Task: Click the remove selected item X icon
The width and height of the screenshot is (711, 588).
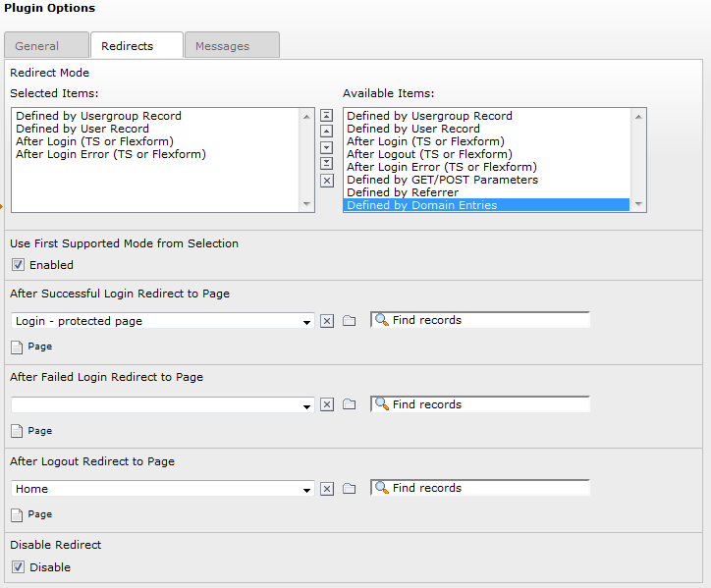Action: pos(327,181)
